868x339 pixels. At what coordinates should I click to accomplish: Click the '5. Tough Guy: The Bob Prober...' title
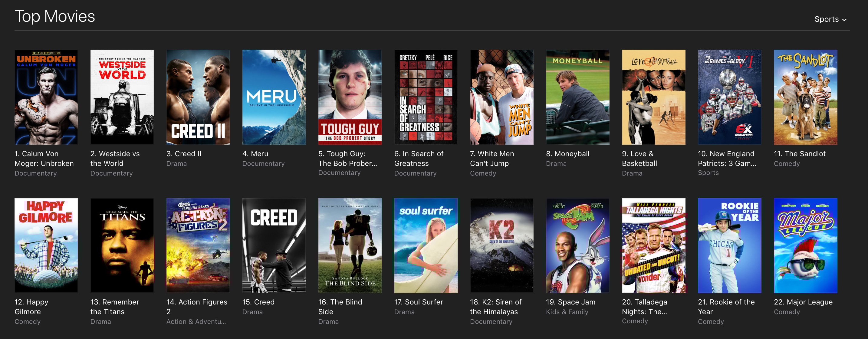point(348,158)
